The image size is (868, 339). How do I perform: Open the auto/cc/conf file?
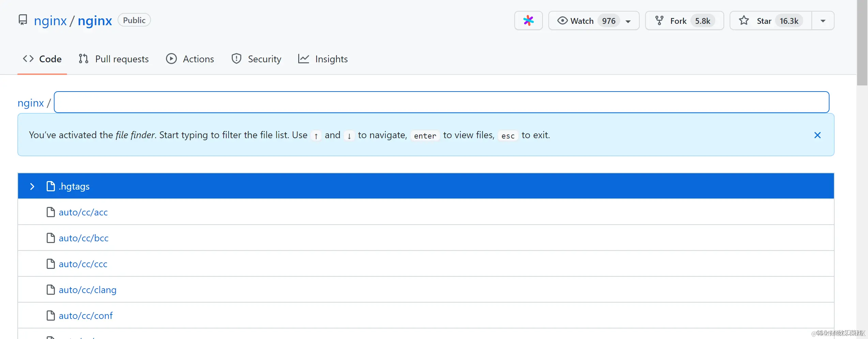pyautogui.click(x=86, y=316)
